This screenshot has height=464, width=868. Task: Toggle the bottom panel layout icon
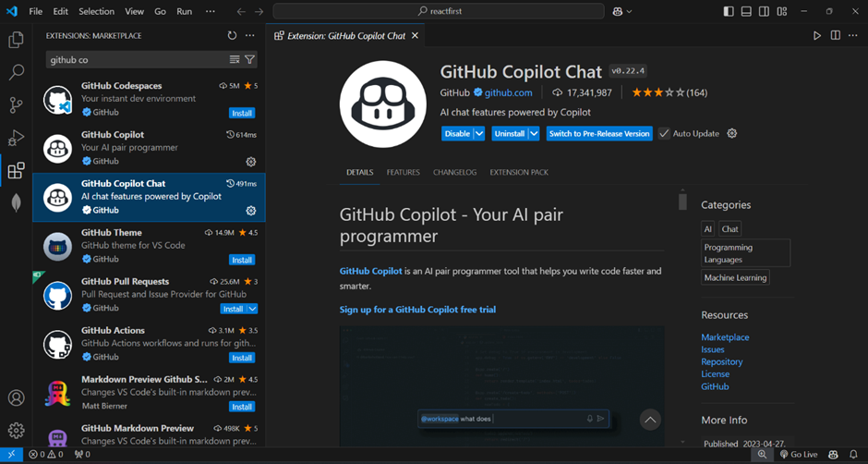click(x=746, y=11)
